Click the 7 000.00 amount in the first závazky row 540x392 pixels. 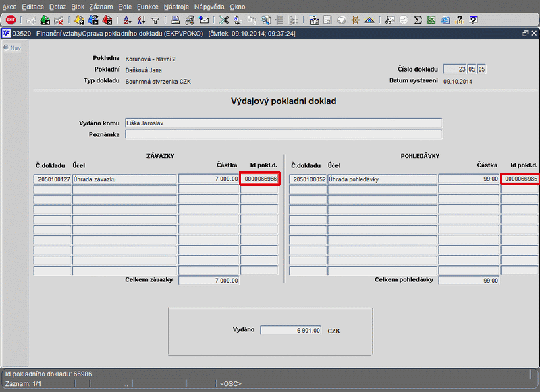point(209,179)
